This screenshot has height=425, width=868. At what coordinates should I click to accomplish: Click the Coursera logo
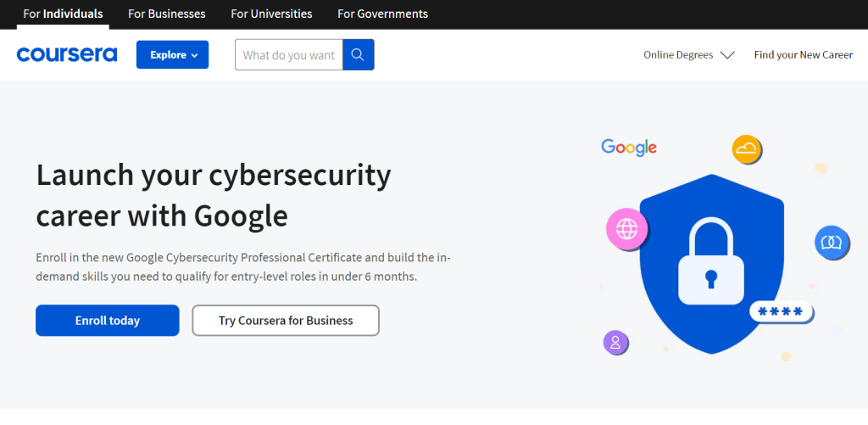pyautogui.click(x=67, y=55)
